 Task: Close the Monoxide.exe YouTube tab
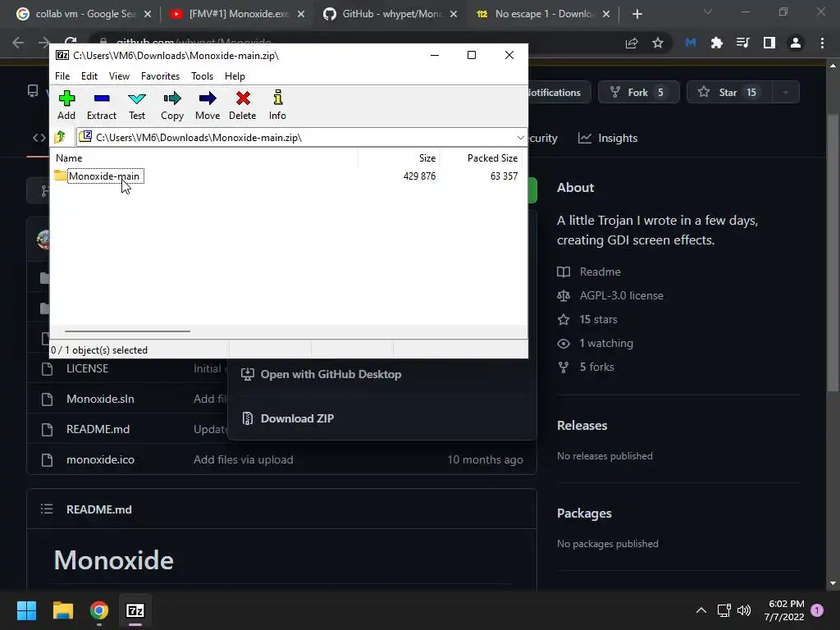pos(301,14)
